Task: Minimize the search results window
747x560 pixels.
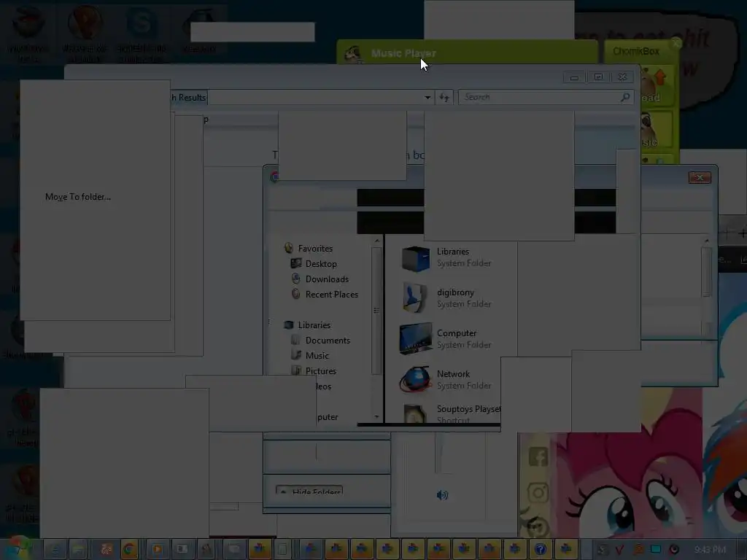Action: pos(575,77)
